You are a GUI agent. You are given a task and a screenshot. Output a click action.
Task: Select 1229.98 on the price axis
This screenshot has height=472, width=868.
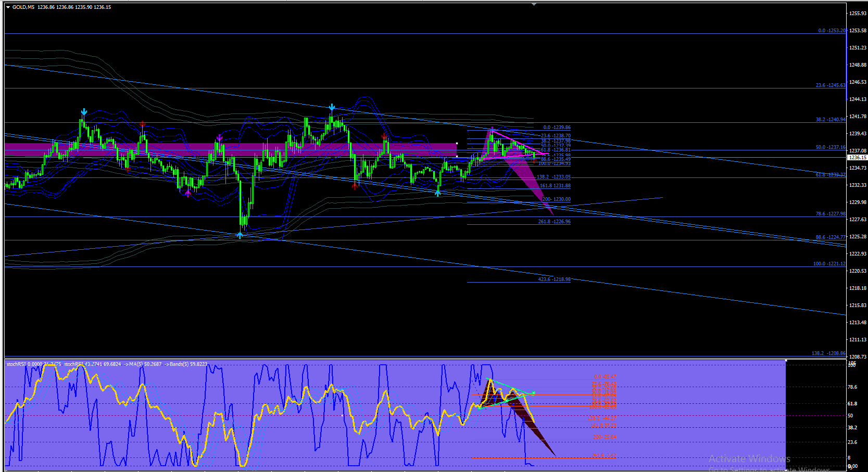coord(858,202)
